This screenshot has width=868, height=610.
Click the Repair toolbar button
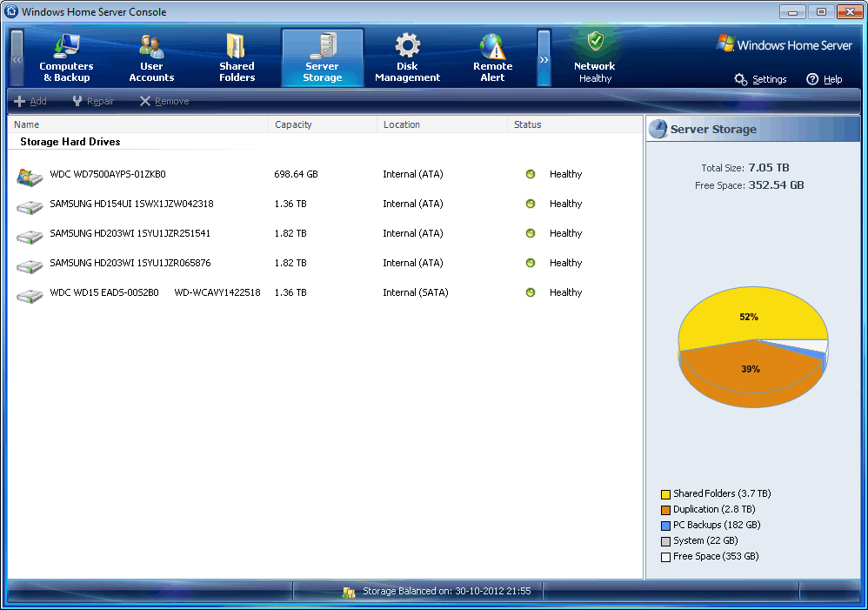[x=93, y=102]
